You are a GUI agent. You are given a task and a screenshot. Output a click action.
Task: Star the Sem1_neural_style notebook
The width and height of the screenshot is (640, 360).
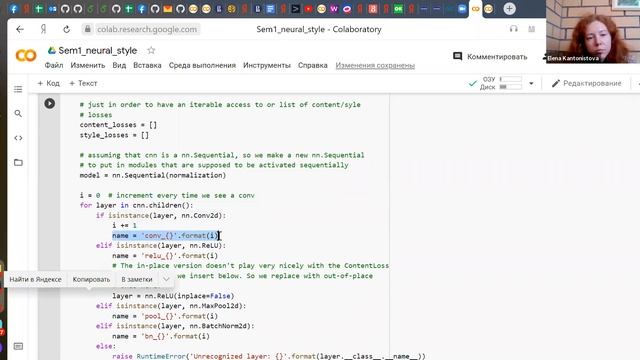tap(151, 50)
